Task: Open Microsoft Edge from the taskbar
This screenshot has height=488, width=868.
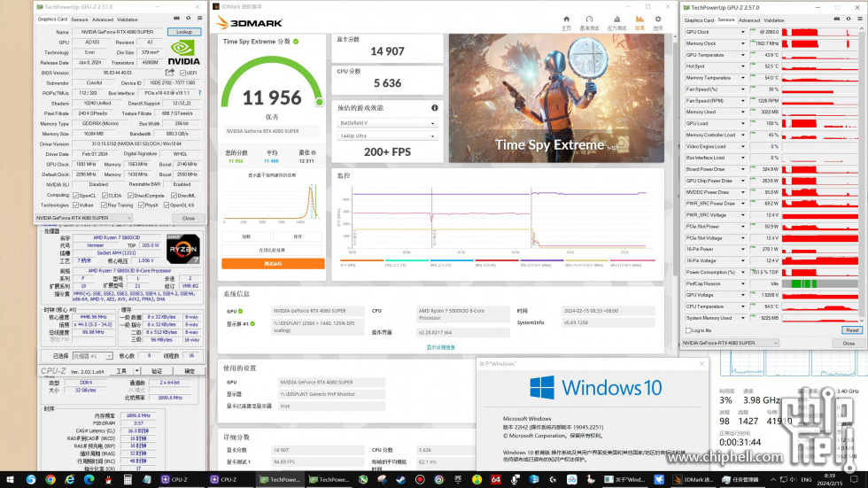Action: (89, 479)
